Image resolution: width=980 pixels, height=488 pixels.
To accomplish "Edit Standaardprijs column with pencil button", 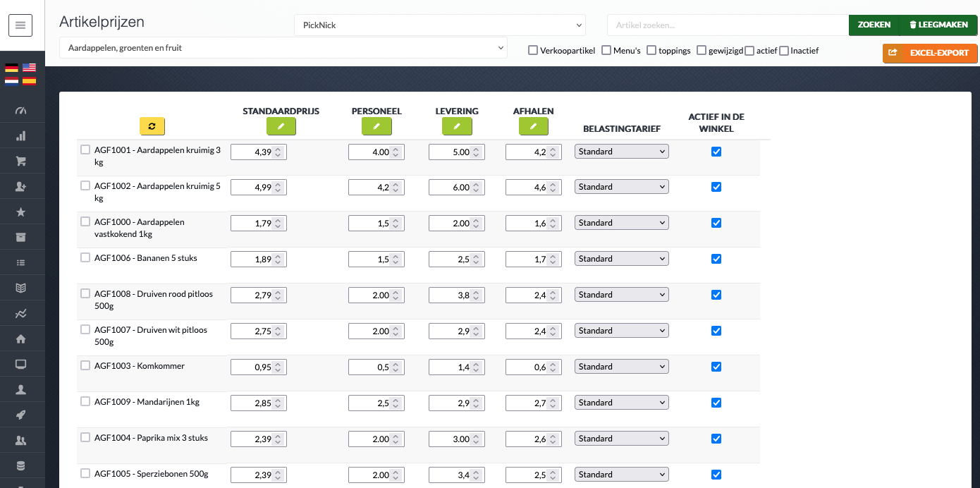I will (x=281, y=126).
